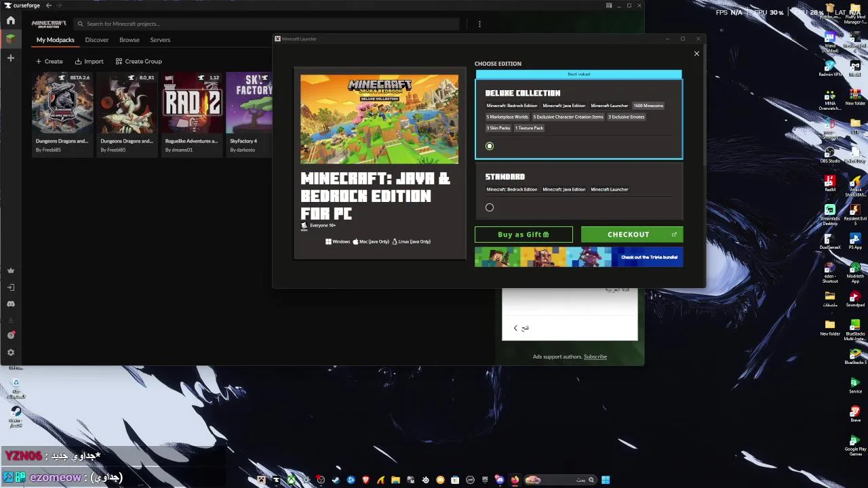Open the Soundpad desktop shortcut

pos(855,298)
